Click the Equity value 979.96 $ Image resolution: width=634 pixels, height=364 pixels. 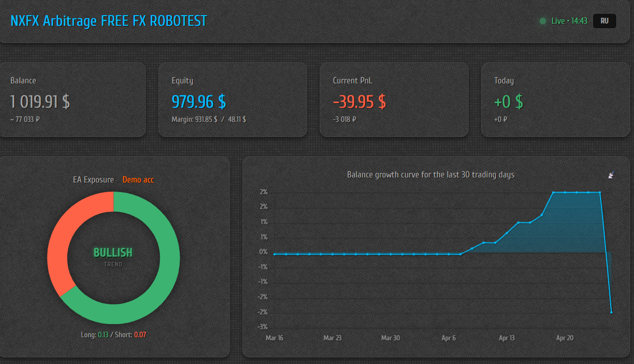[x=199, y=102]
